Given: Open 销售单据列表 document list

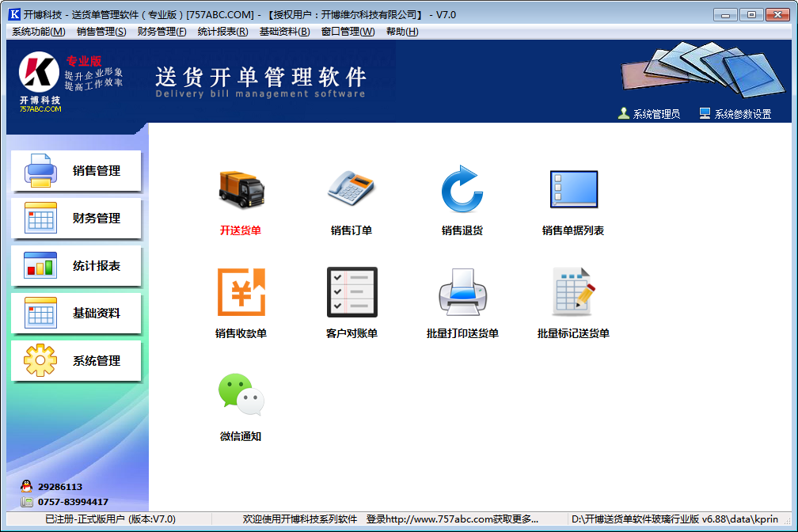Looking at the screenshot, I should tap(573, 190).
